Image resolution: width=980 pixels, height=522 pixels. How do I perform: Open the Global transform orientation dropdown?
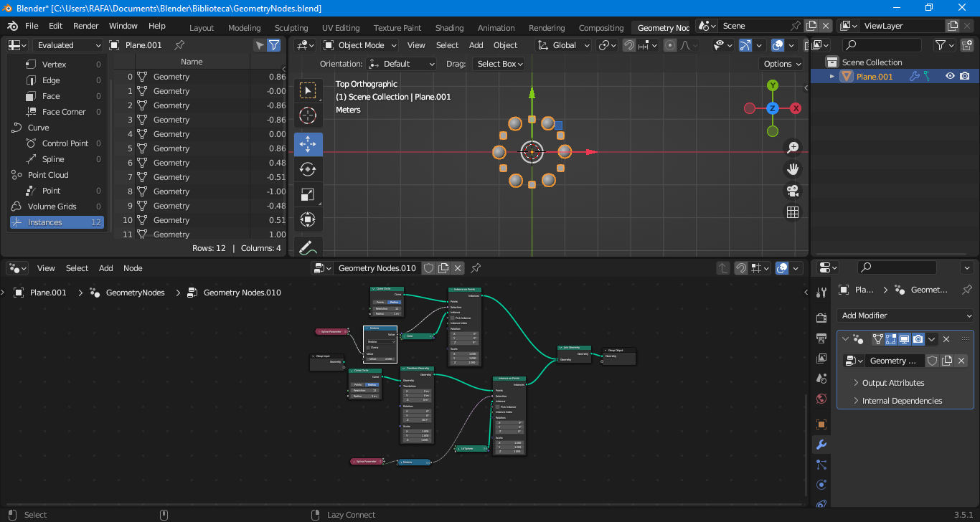click(563, 45)
